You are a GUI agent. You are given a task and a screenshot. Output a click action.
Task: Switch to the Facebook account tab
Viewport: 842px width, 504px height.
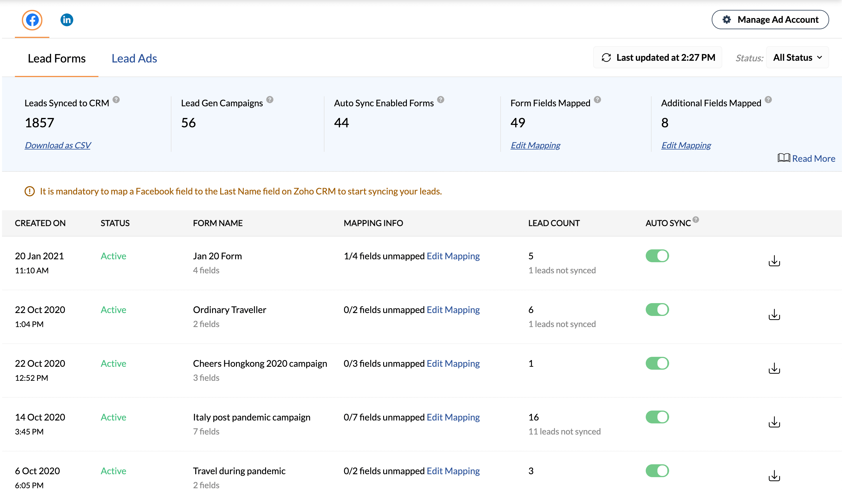coord(32,20)
